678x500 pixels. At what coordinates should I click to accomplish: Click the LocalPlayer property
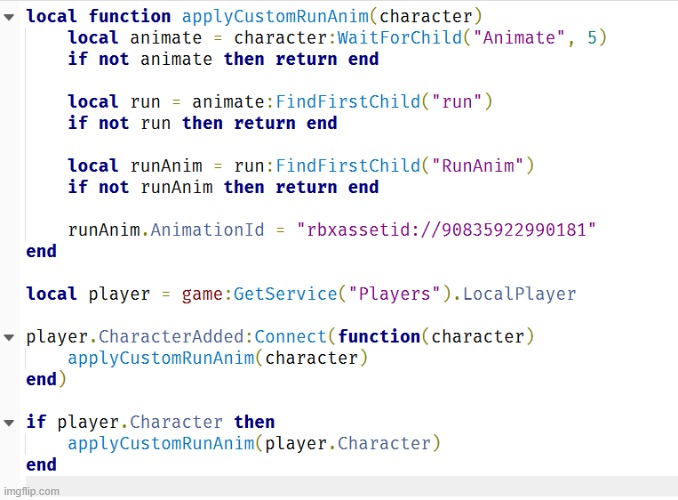[x=520, y=294]
